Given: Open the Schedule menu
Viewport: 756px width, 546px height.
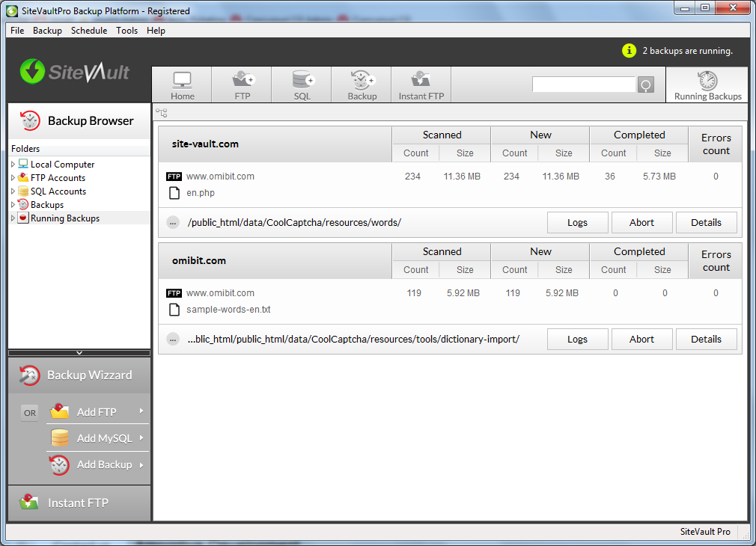Looking at the screenshot, I should [x=89, y=31].
